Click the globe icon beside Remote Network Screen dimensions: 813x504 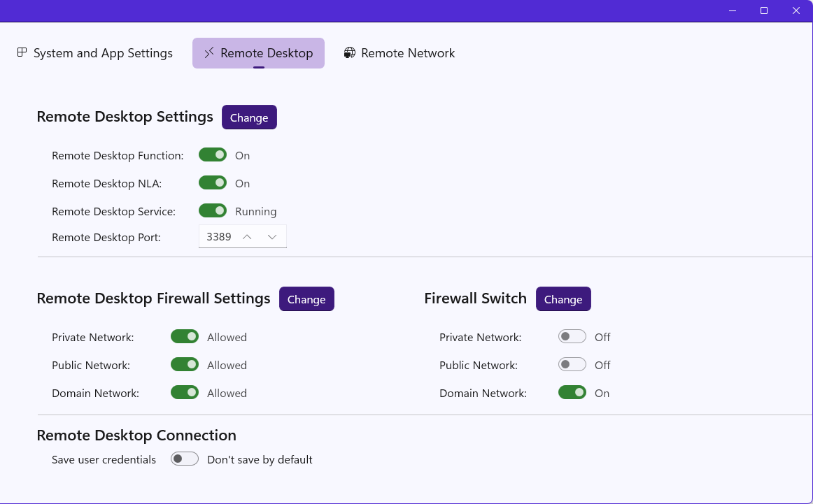(x=349, y=52)
